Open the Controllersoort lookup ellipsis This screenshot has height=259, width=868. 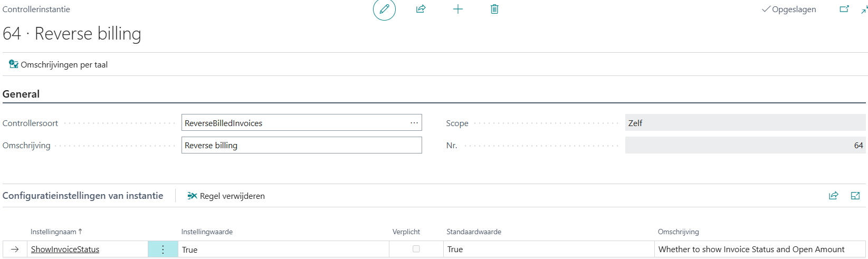pyautogui.click(x=414, y=123)
